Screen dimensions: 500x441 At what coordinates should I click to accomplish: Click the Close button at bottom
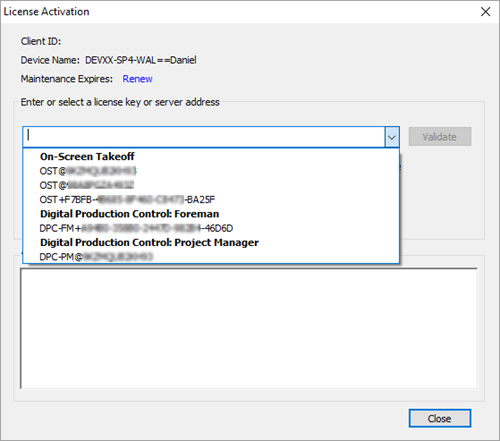pyautogui.click(x=440, y=418)
